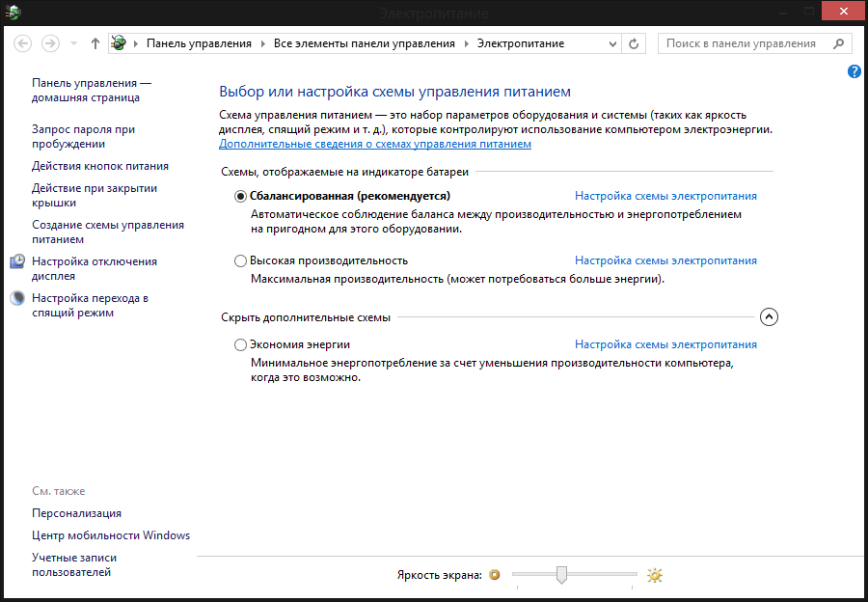Screen dimensions: 868x602
Task: Click the screen brightness slider
Action: point(575,575)
